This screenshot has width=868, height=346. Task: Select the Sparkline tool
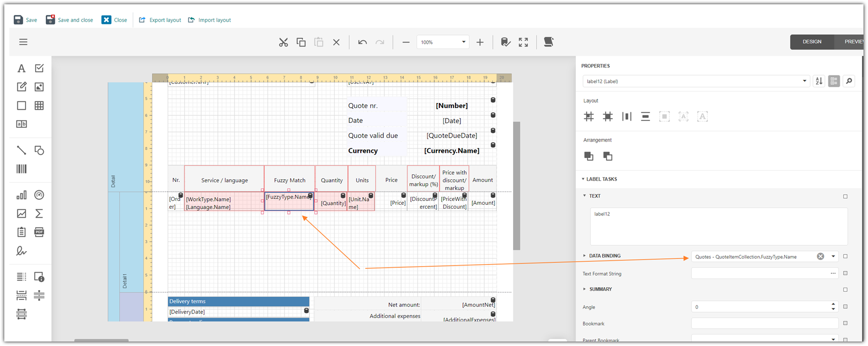21,213
